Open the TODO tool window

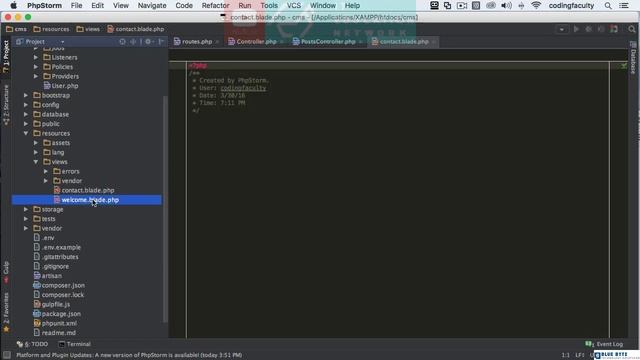tap(32, 344)
